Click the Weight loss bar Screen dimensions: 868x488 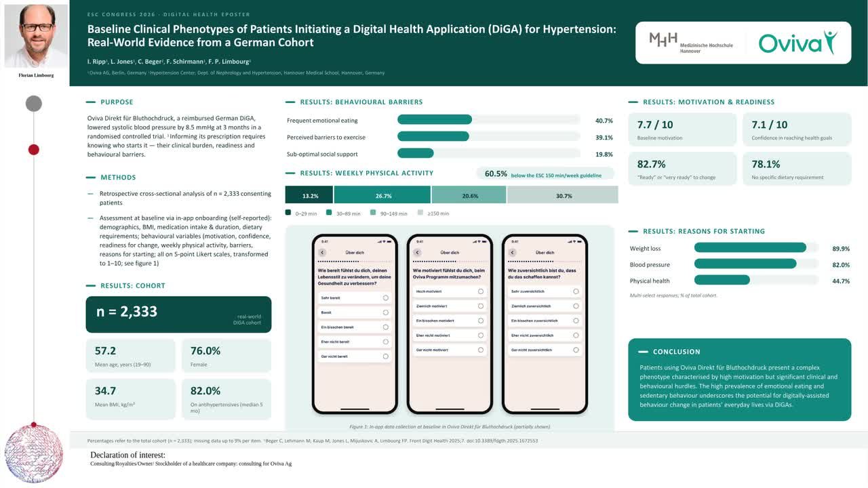[751, 248]
